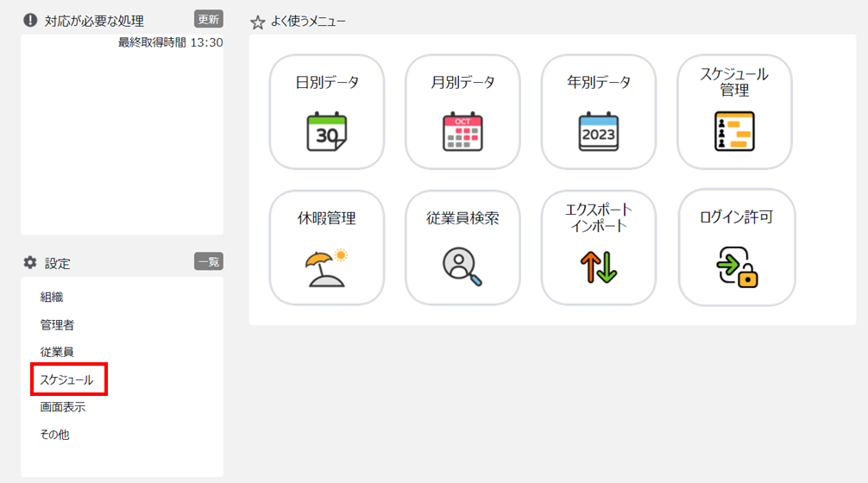Click the star icon beside よく使うメニュー
The height and width of the screenshot is (483, 868).
point(257,22)
